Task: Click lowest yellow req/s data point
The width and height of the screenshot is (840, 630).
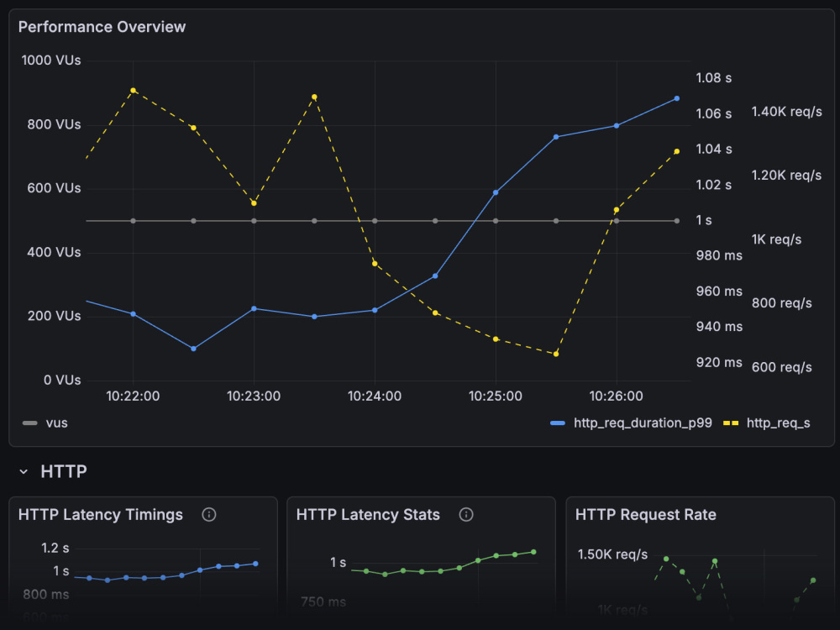Action: coord(556,354)
